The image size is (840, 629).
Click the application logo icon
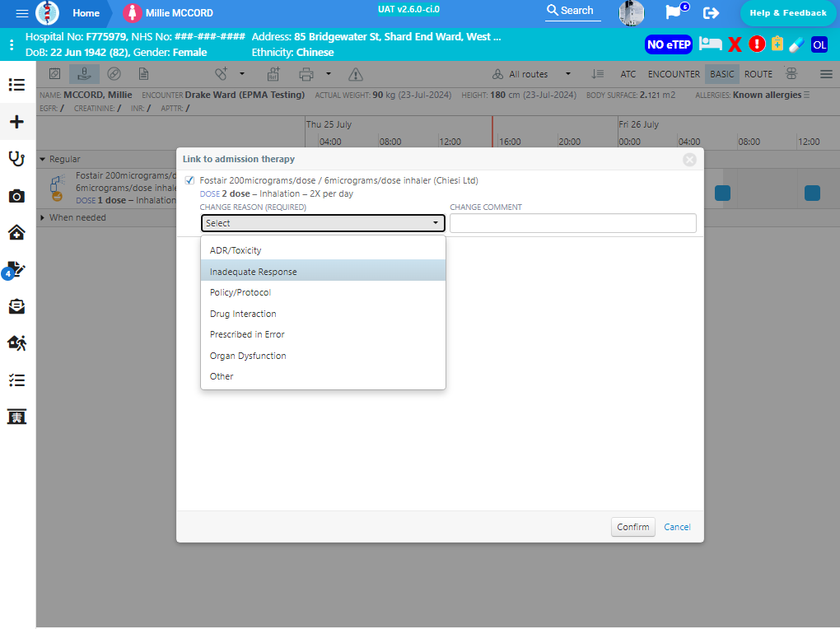pos(47,13)
